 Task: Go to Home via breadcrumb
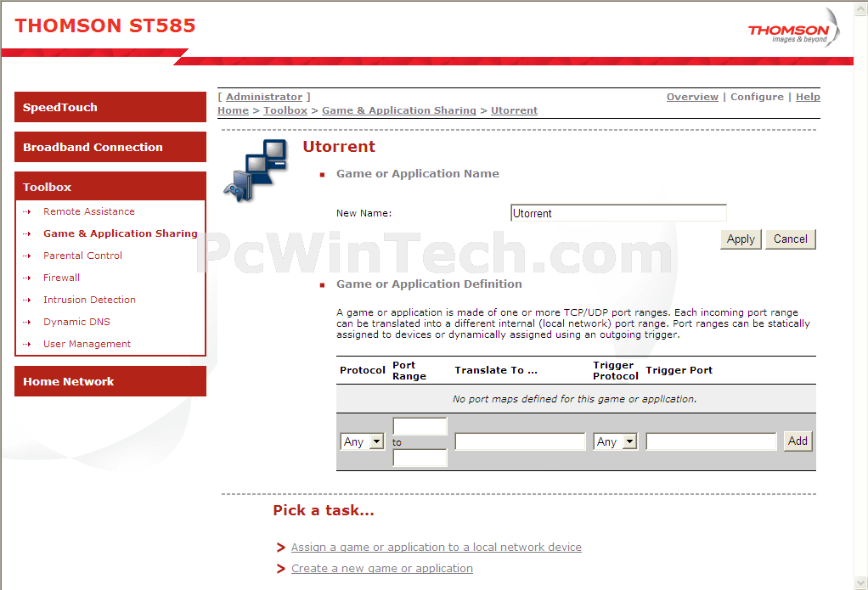point(233,110)
